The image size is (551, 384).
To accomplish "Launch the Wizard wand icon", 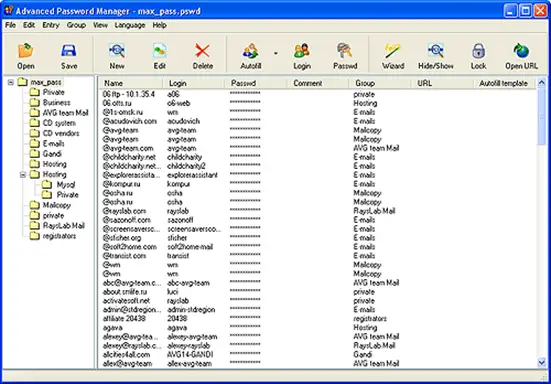I will click(x=393, y=51).
